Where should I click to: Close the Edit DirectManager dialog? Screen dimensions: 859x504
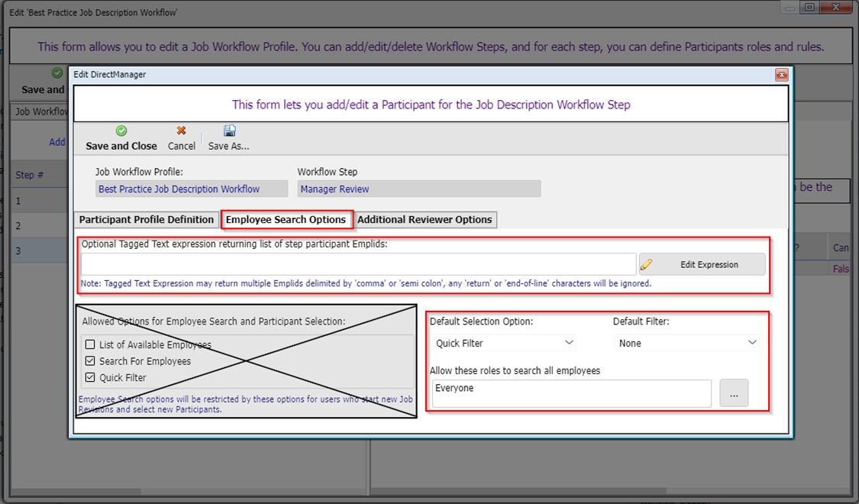pyautogui.click(x=781, y=75)
